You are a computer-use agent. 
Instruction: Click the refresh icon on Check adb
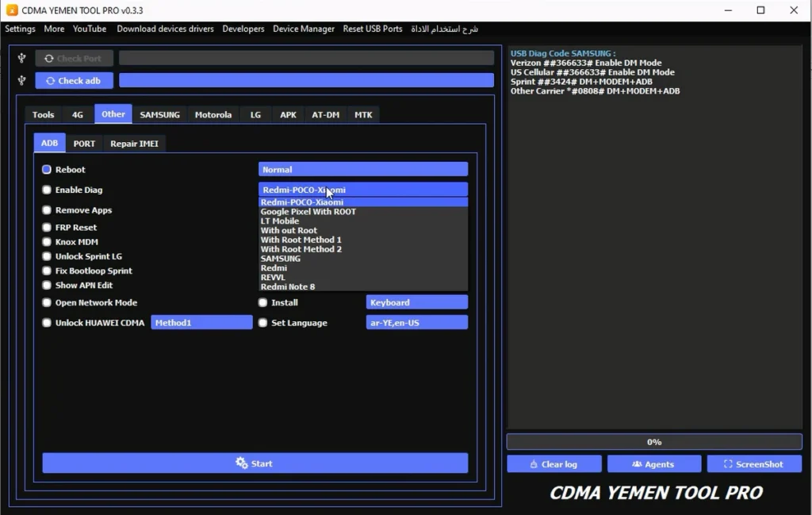51,81
